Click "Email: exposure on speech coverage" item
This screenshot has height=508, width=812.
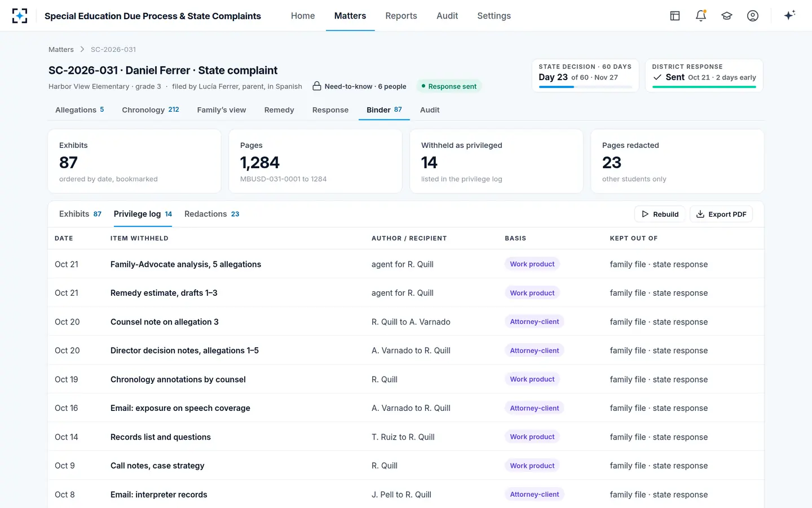180,408
